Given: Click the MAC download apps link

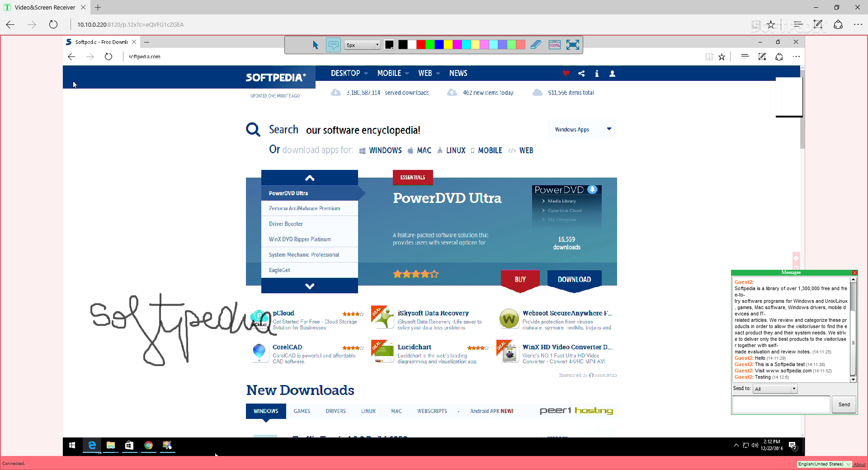Looking at the screenshot, I should tap(419, 150).
